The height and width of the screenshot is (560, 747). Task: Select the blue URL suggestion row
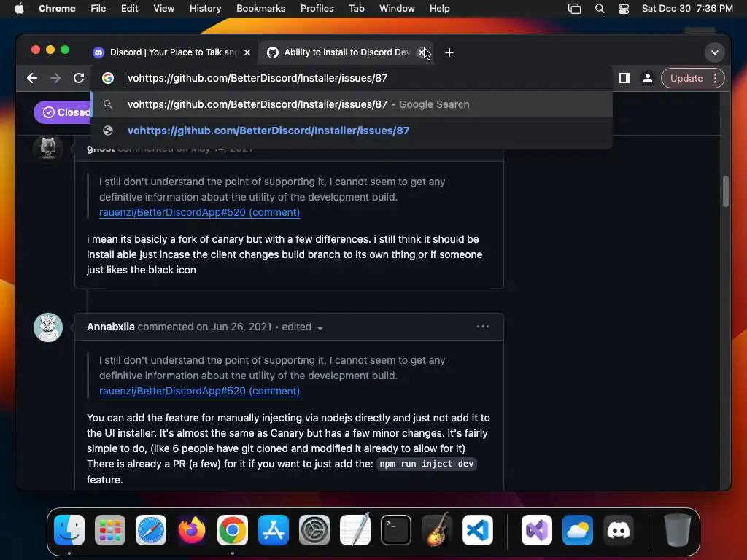pos(352,131)
